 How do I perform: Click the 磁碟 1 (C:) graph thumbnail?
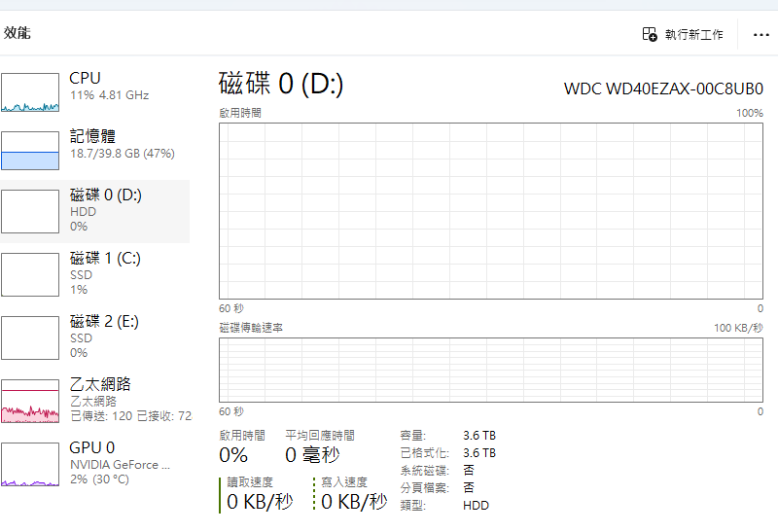pos(30,274)
